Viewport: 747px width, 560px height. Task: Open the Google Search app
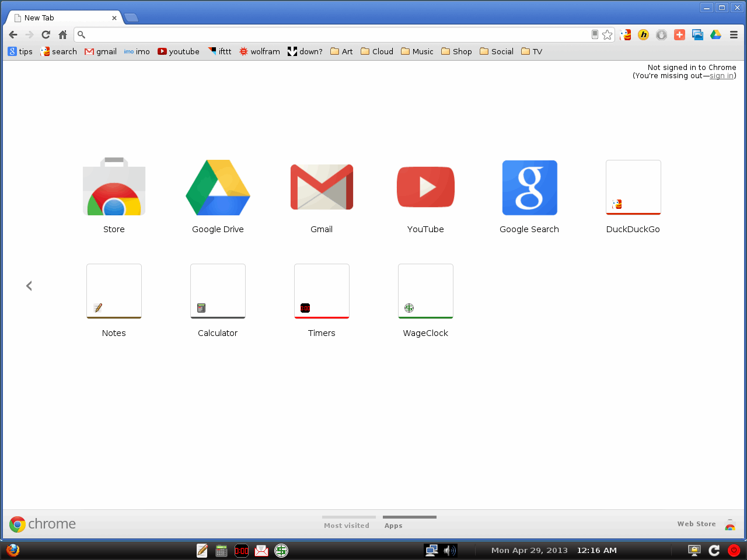[529, 188]
